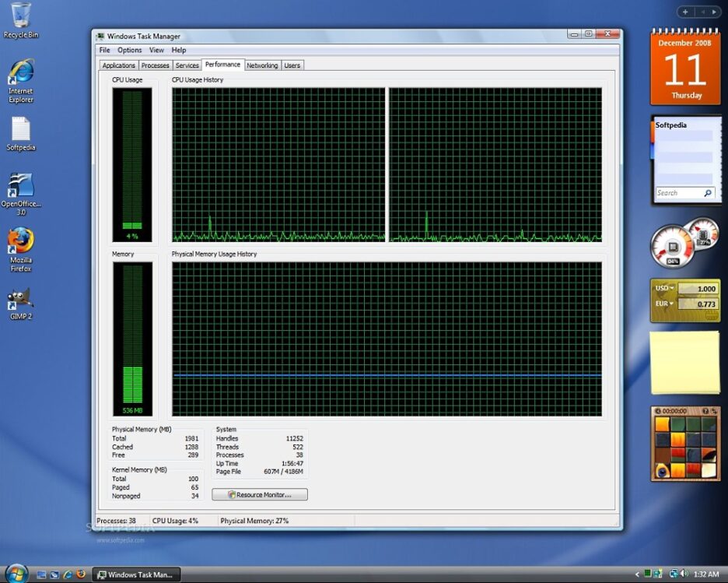Open the Options menu
728x583 pixels.
[130, 50]
